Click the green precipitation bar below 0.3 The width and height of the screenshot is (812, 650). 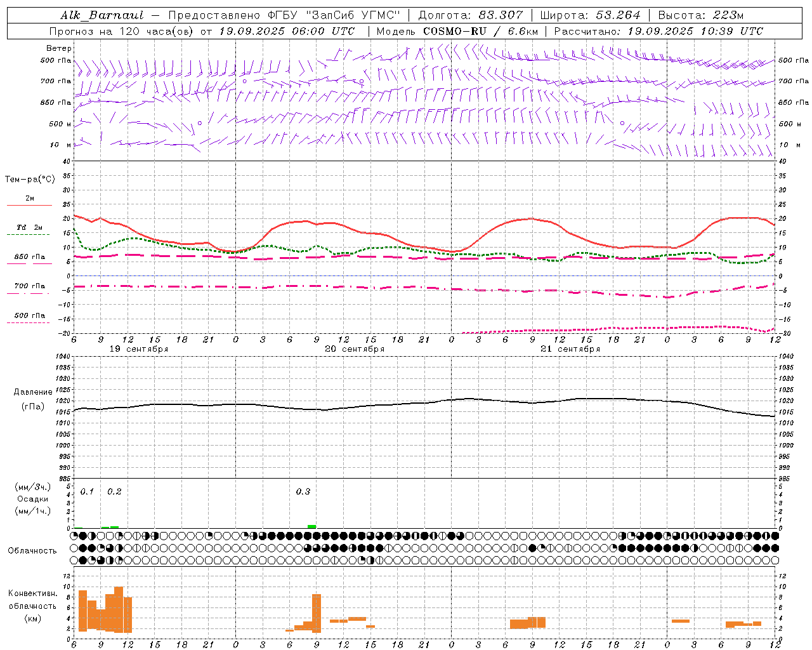tap(311, 526)
